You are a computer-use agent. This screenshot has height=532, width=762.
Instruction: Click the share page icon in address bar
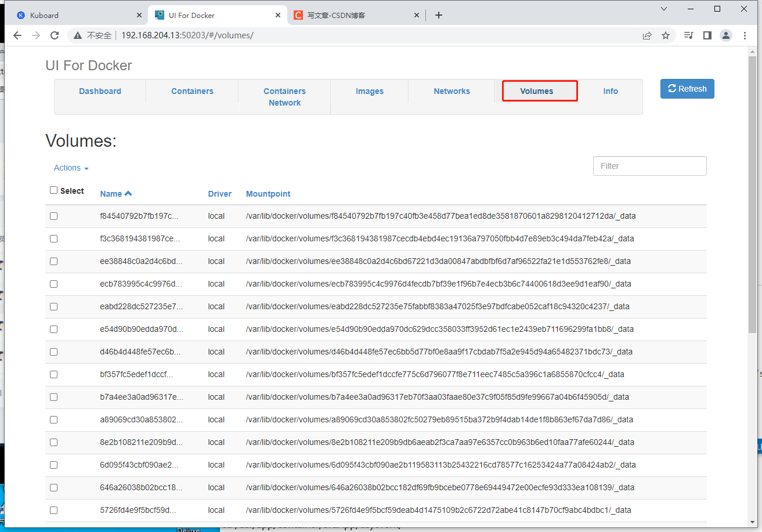(x=647, y=35)
